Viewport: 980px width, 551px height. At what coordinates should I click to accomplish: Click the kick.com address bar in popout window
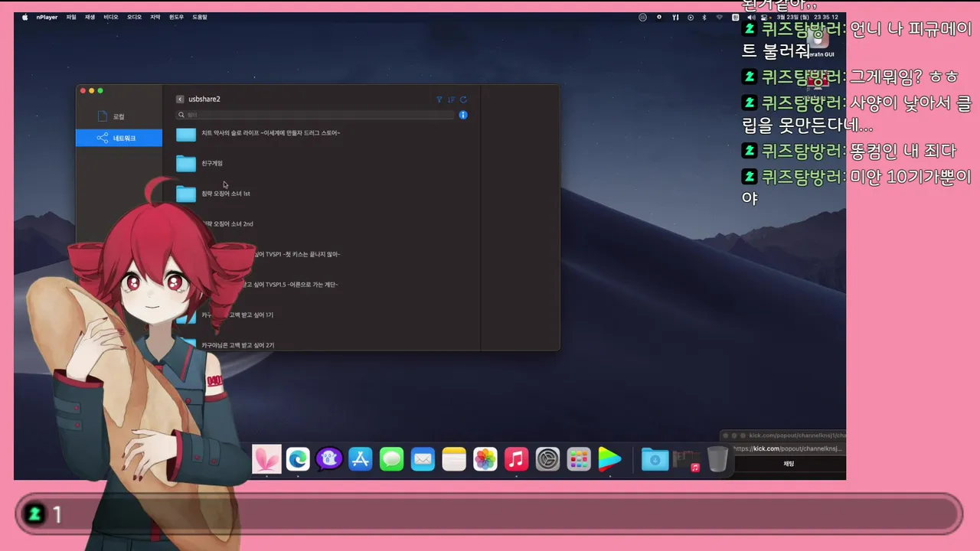pos(788,448)
